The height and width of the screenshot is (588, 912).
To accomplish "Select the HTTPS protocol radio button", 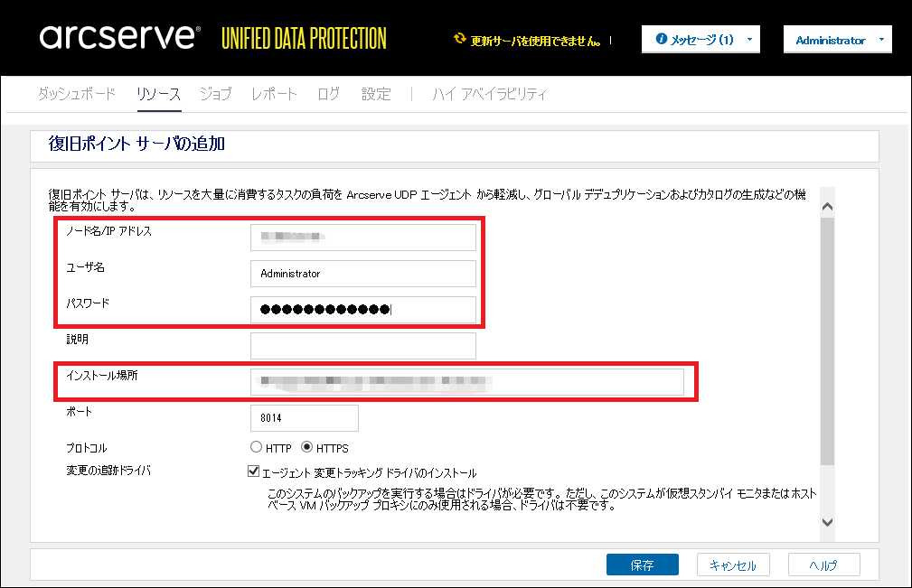I will 306,447.
